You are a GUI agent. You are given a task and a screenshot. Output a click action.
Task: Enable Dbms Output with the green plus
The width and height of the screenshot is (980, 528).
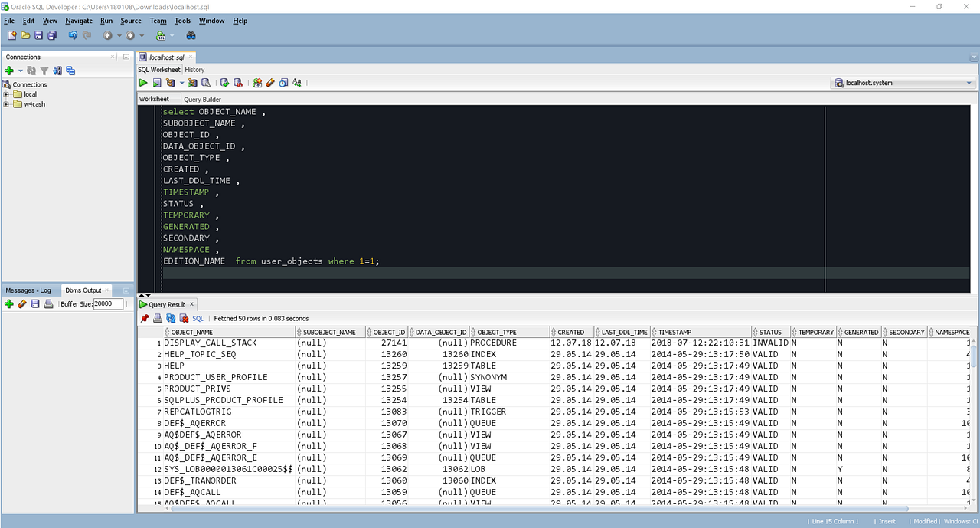point(9,303)
